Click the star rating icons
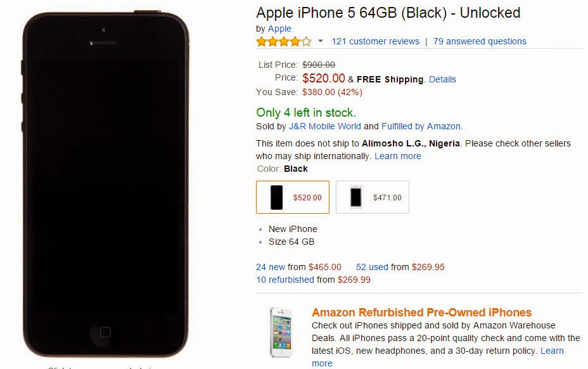The height and width of the screenshot is (369, 588). (283, 42)
